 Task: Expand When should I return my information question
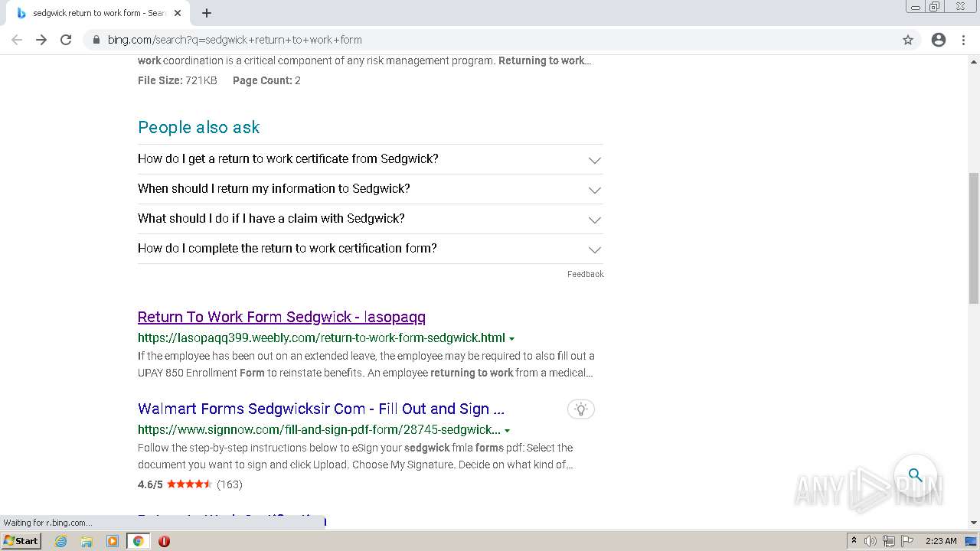pyautogui.click(x=370, y=189)
